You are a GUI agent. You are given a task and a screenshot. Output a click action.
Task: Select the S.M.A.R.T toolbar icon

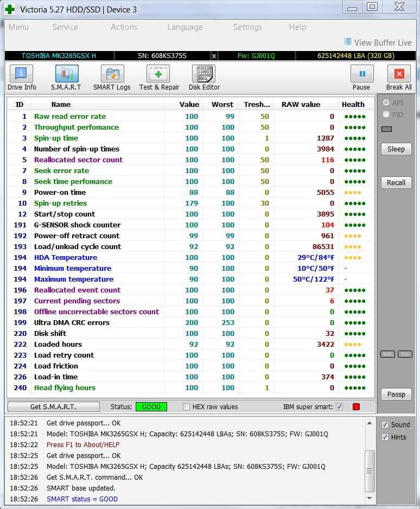67,74
